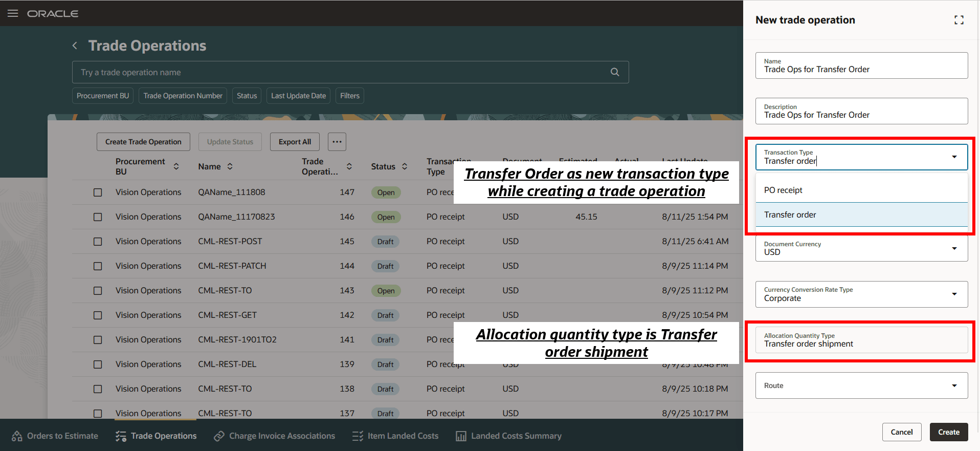Select the CML-REST-1901TO2 row checkbox
The image size is (980, 451).
pyautogui.click(x=98, y=340)
